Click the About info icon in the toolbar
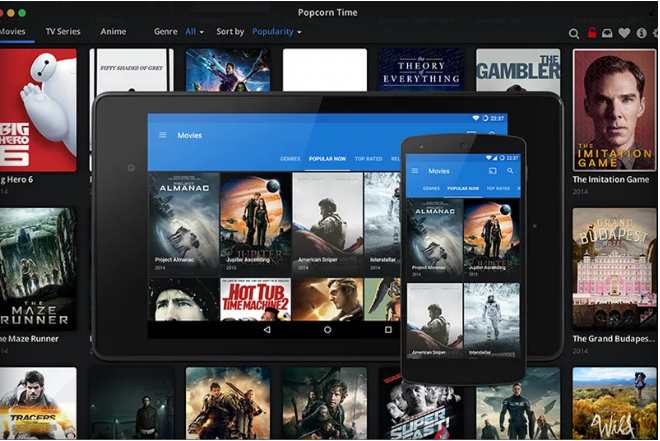Viewport: 660px width, 441px height. (x=641, y=33)
